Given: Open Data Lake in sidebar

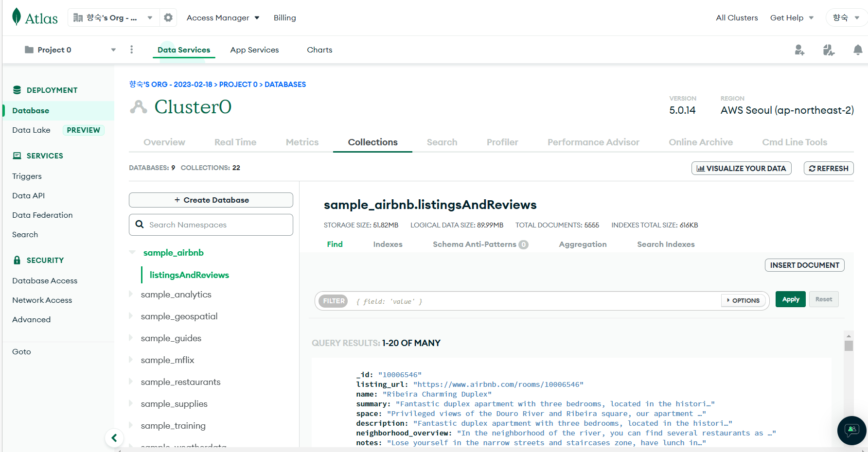Looking at the screenshot, I should tap(31, 130).
